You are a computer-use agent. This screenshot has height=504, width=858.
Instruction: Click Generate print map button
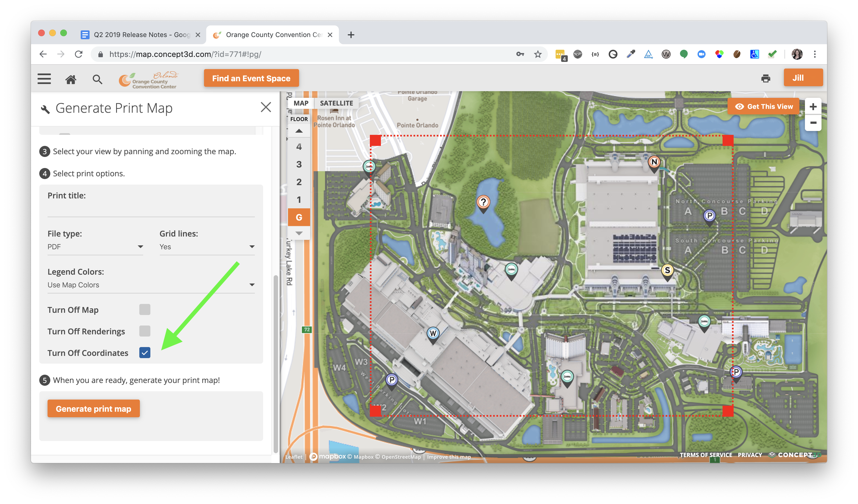click(x=94, y=409)
